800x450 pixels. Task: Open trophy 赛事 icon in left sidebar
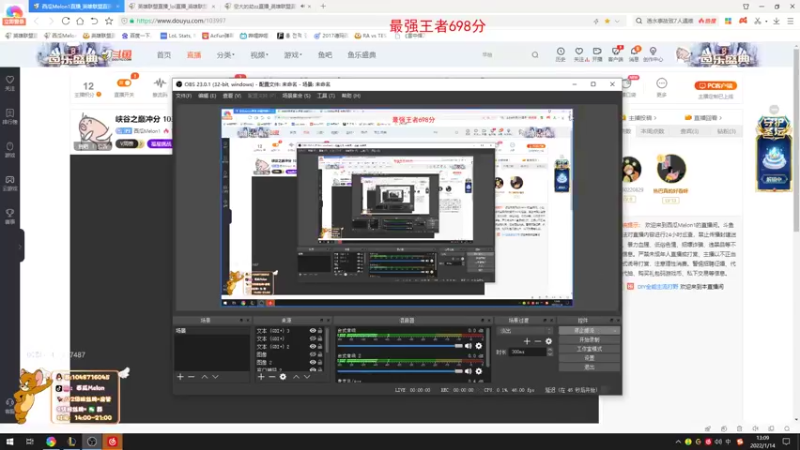(10, 216)
